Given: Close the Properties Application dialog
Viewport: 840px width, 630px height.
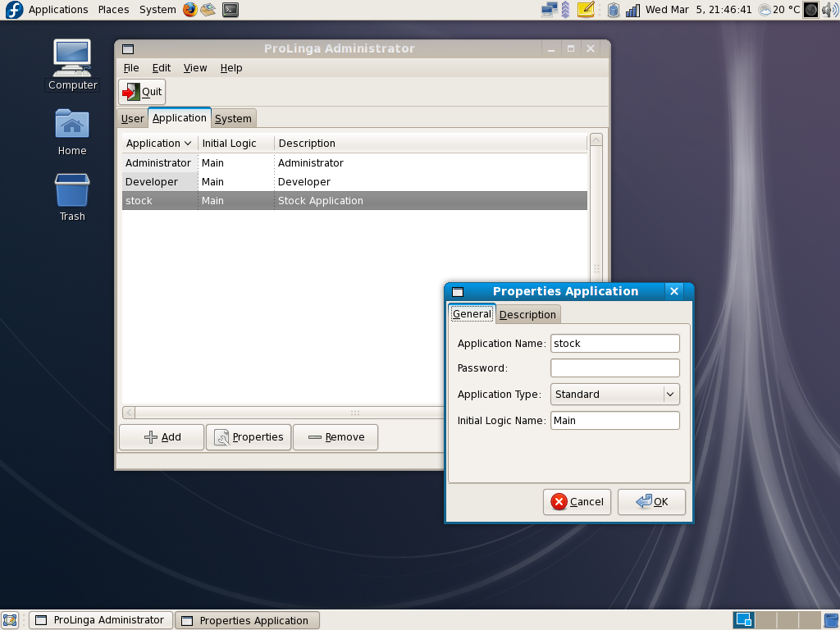Looking at the screenshot, I should (674, 291).
